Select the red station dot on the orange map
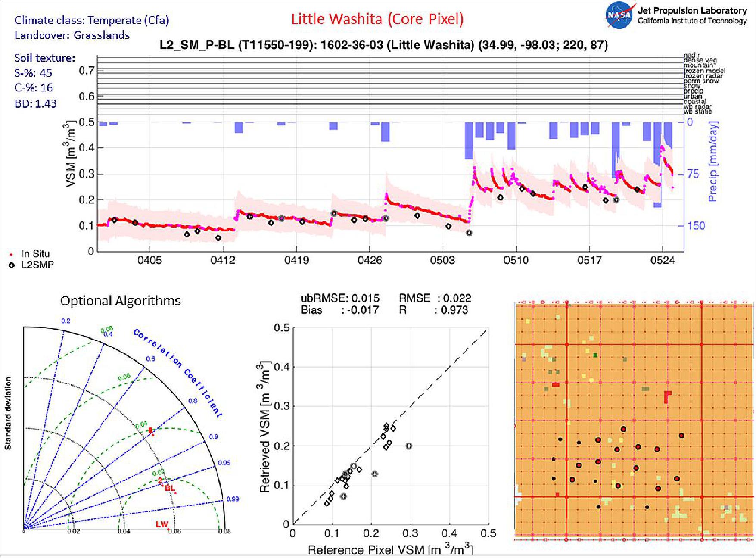Viewport: 756px width, 558px height. (624, 430)
